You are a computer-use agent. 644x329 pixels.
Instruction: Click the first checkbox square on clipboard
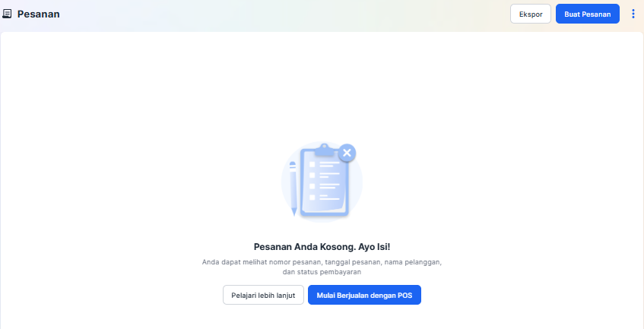pos(312,163)
